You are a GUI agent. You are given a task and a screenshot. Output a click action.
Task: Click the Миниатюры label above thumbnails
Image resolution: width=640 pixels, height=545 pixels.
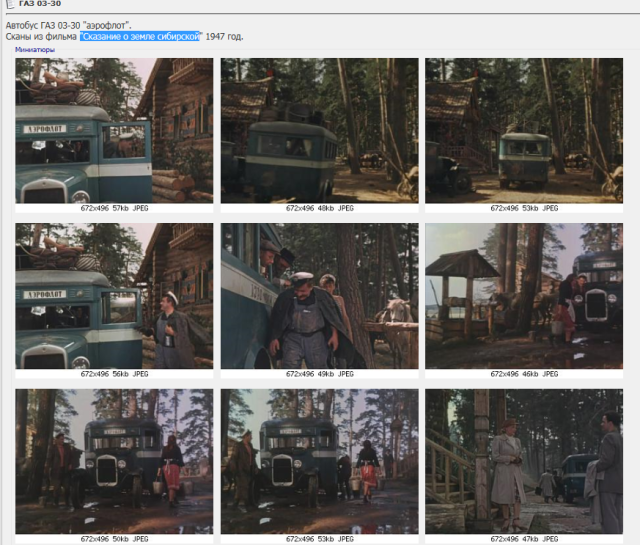(x=35, y=49)
